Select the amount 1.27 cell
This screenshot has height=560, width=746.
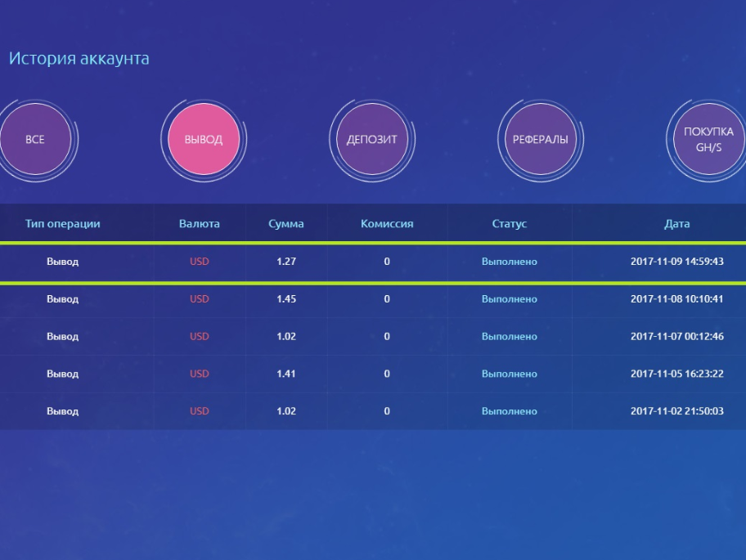pyautogui.click(x=286, y=262)
